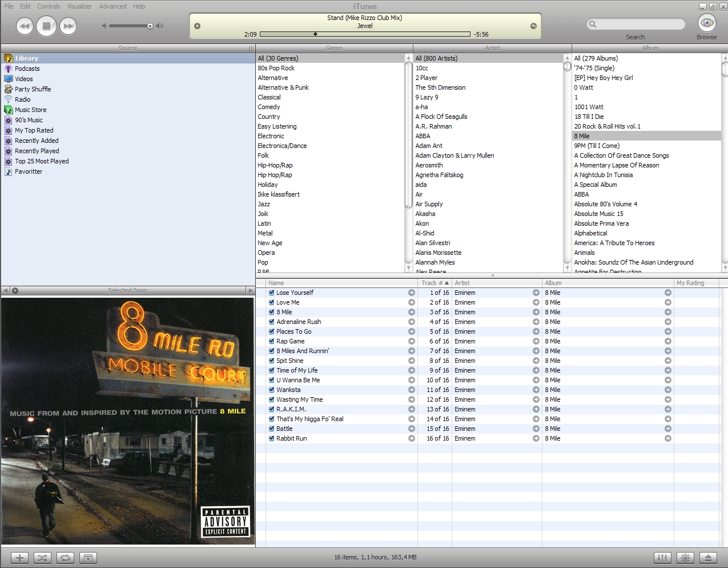Screen dimensions: 728x568
Task: Select the 90's Music smart playlist
Action: click(x=29, y=120)
